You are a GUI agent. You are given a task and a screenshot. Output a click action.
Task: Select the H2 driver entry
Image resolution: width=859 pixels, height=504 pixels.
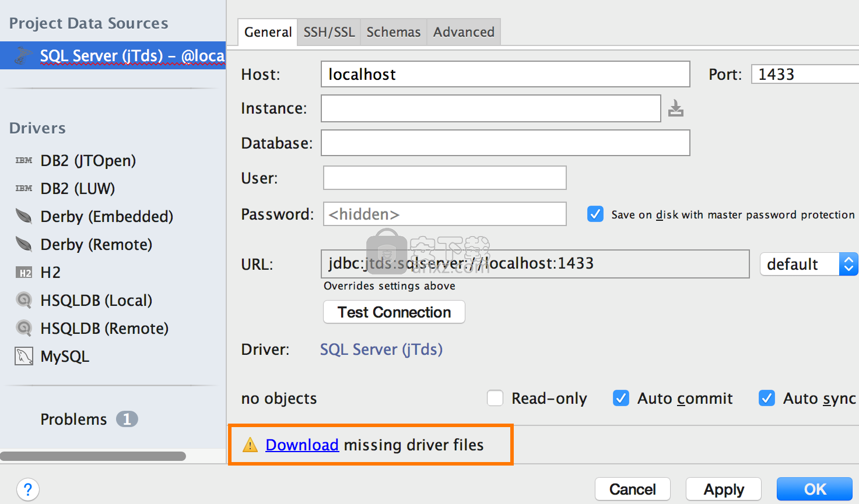click(x=51, y=272)
